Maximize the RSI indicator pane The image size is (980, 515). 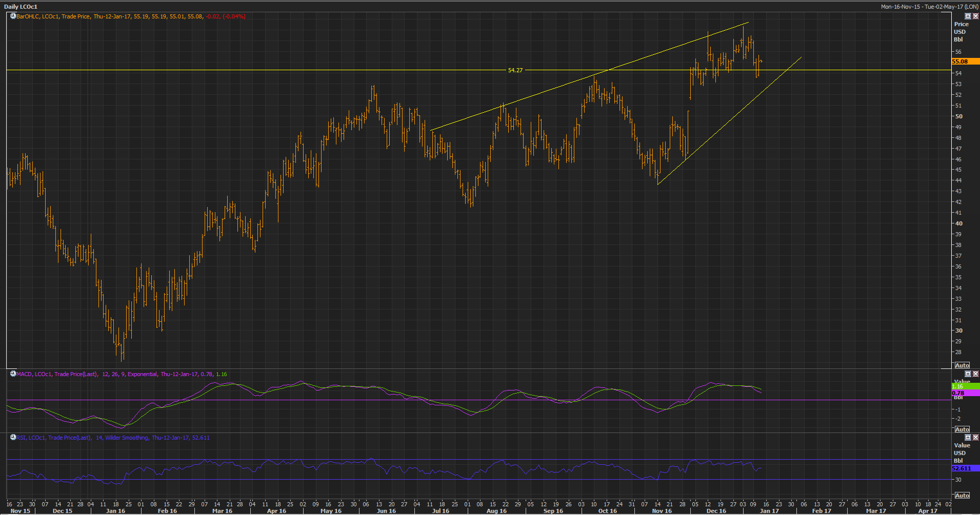point(968,438)
